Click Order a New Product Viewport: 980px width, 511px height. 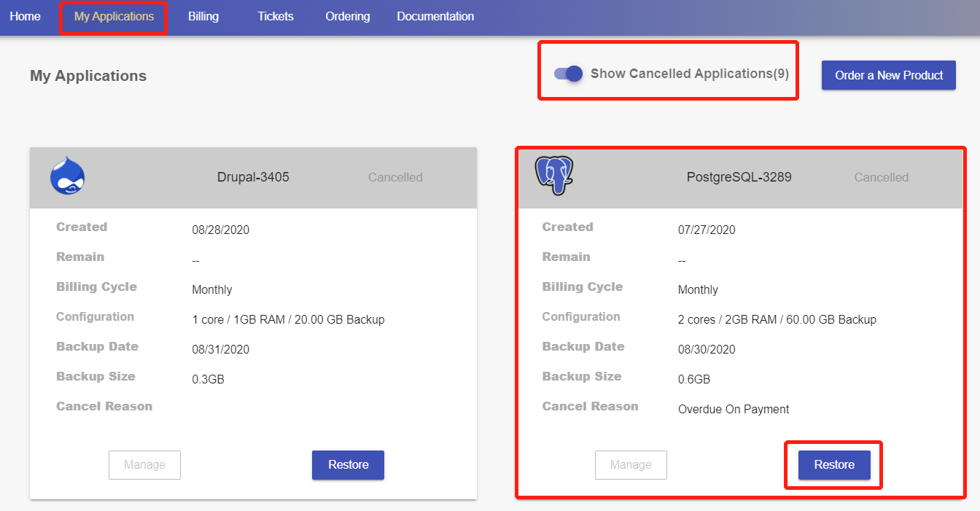pyautogui.click(x=888, y=74)
